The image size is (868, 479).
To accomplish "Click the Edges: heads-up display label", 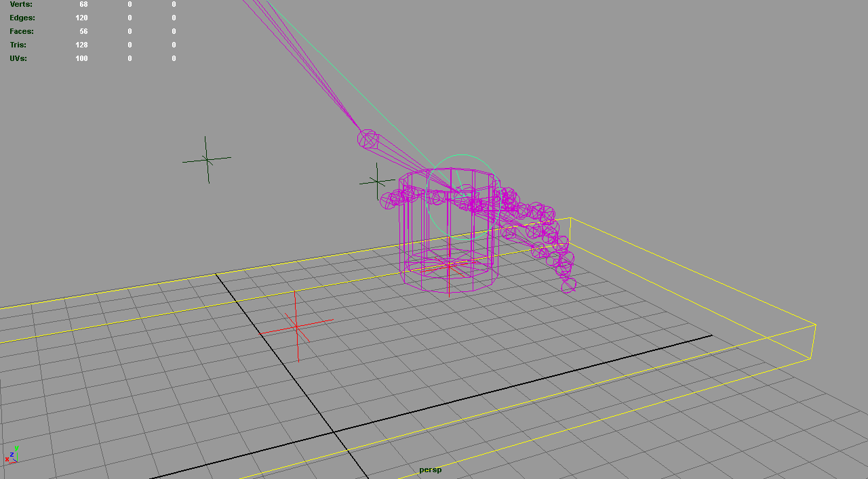I will pos(22,18).
